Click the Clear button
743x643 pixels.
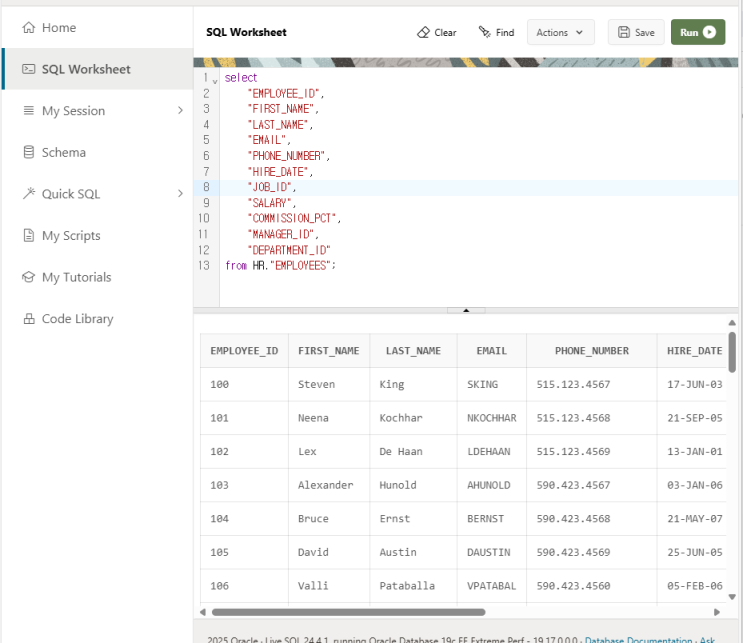[x=437, y=32]
